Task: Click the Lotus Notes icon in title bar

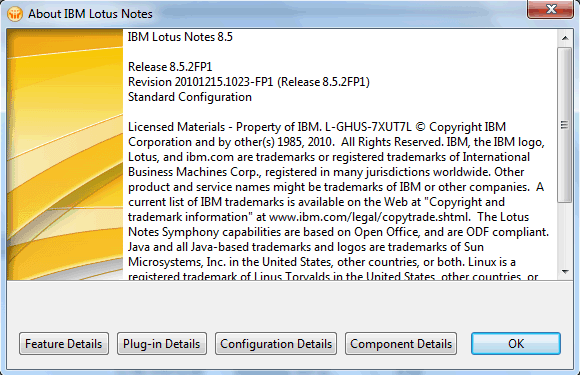Action: coord(15,14)
